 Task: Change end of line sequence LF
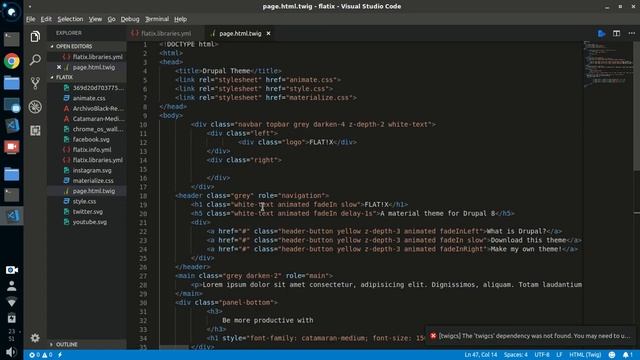[x=559, y=355]
